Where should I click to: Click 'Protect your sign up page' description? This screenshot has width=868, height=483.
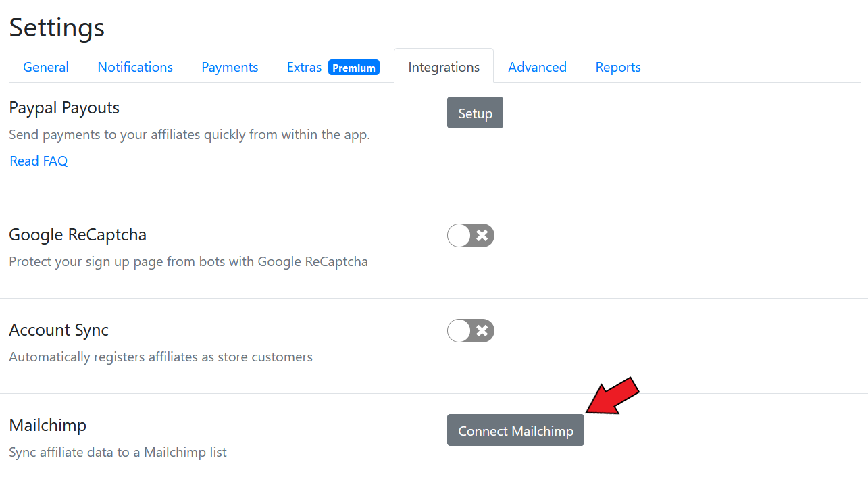(188, 261)
